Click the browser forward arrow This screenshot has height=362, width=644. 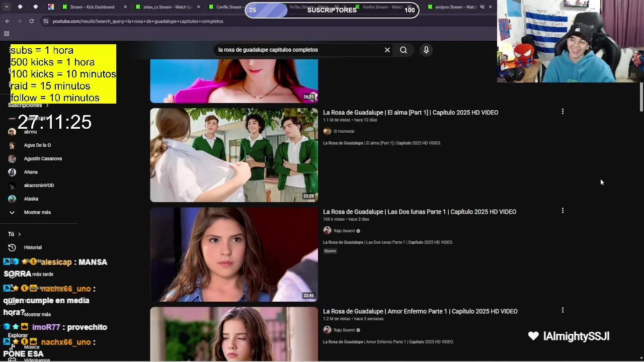pyautogui.click(x=19, y=21)
